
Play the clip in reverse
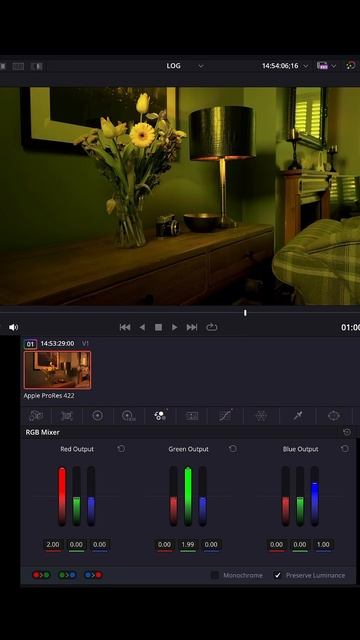click(142, 327)
